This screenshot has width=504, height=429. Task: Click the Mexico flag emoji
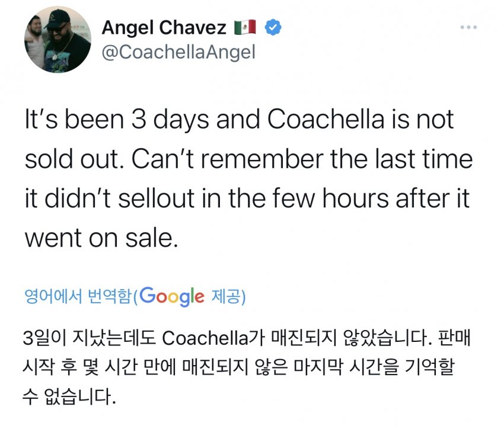245,27
